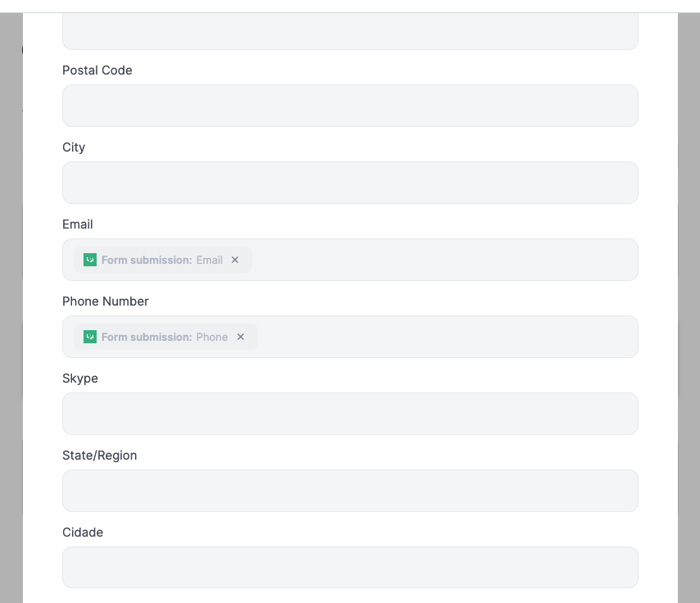Focus the Skype input field

pos(350,414)
